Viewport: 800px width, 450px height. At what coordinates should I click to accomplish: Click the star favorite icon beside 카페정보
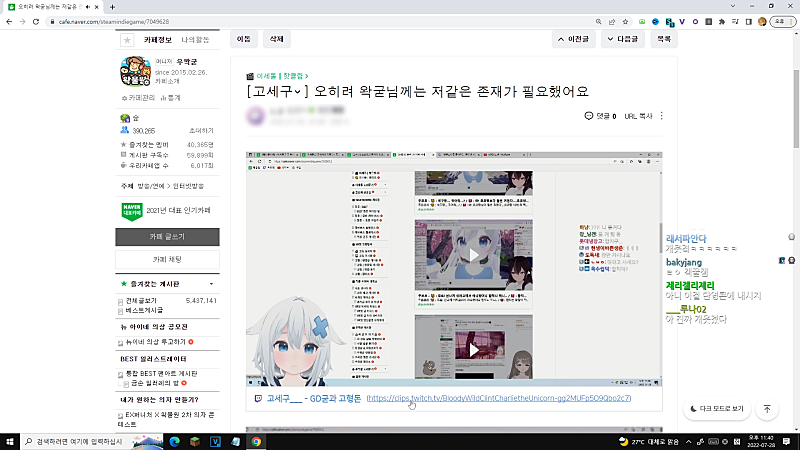(x=126, y=40)
